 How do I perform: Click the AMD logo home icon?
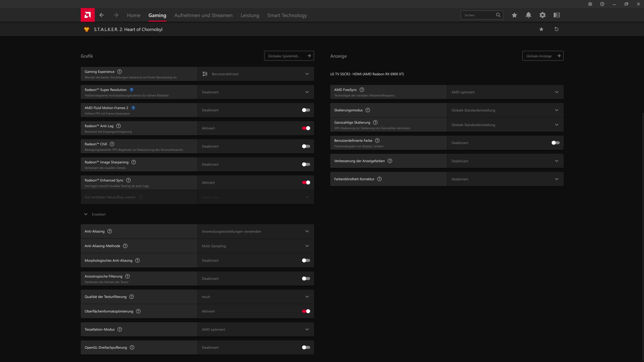point(88,15)
